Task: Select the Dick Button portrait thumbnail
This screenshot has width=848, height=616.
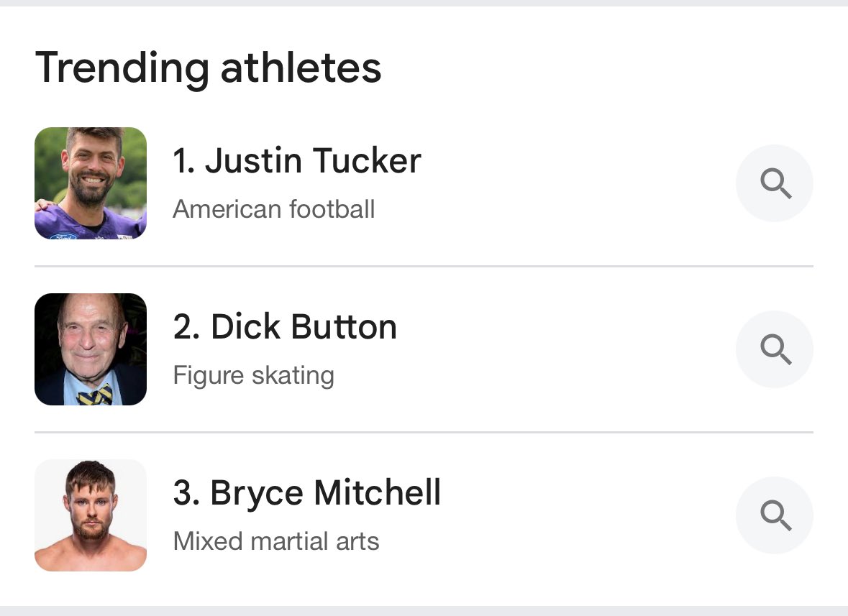Action: (91, 349)
